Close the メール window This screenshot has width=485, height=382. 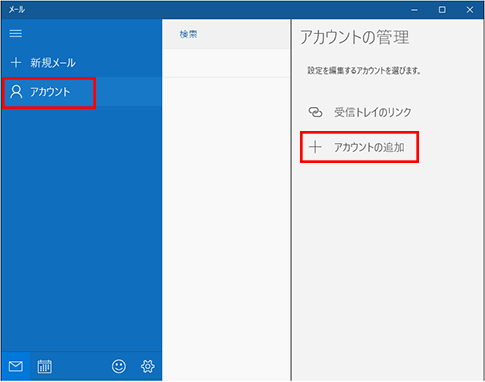[470, 10]
